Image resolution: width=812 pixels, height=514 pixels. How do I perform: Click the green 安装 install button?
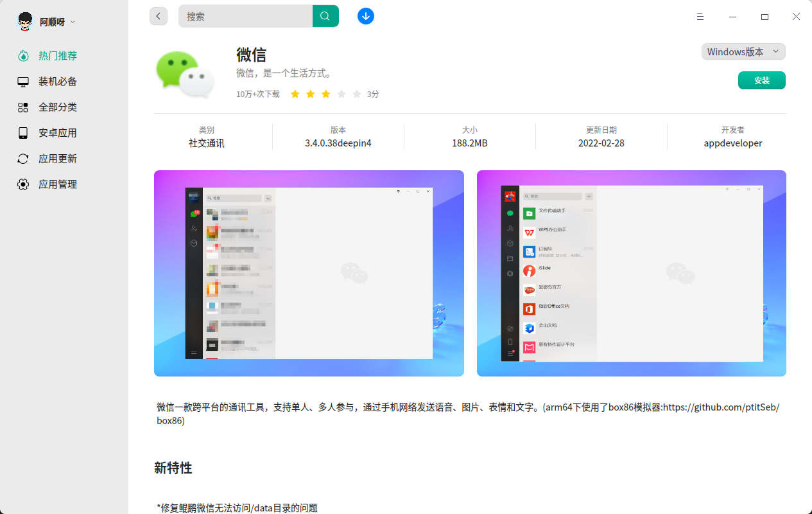[761, 80]
